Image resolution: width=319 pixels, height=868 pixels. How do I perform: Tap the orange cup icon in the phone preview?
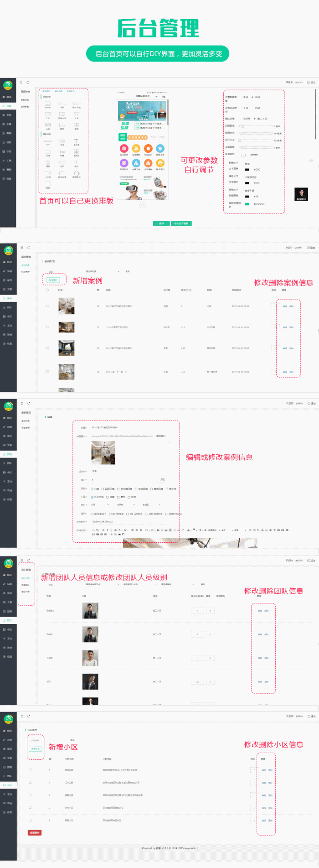(x=148, y=148)
